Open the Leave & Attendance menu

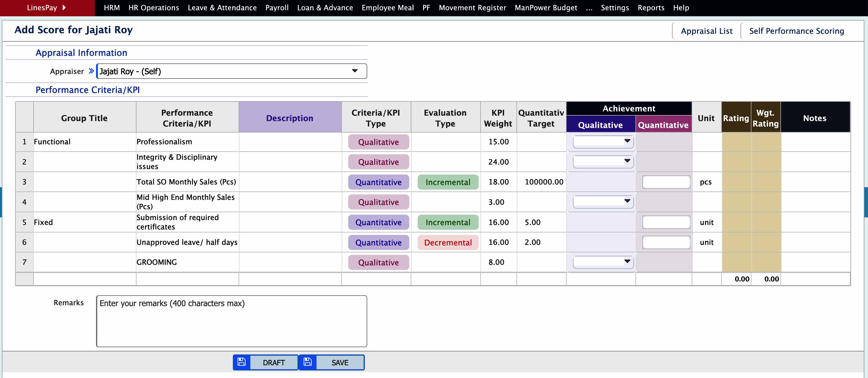click(222, 8)
